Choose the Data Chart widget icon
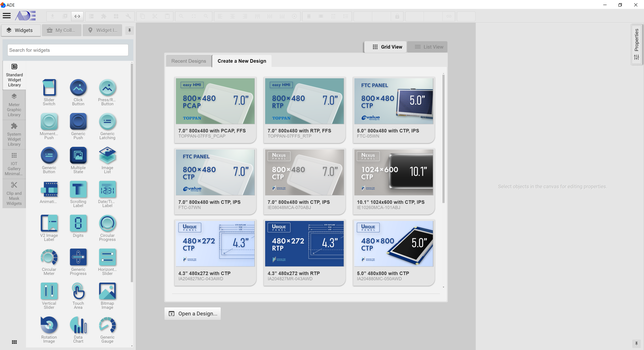Viewport: 644px width, 350px height. (x=78, y=326)
